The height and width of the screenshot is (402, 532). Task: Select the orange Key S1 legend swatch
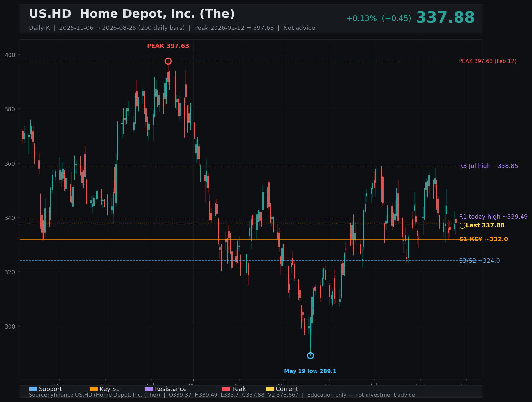click(x=93, y=389)
